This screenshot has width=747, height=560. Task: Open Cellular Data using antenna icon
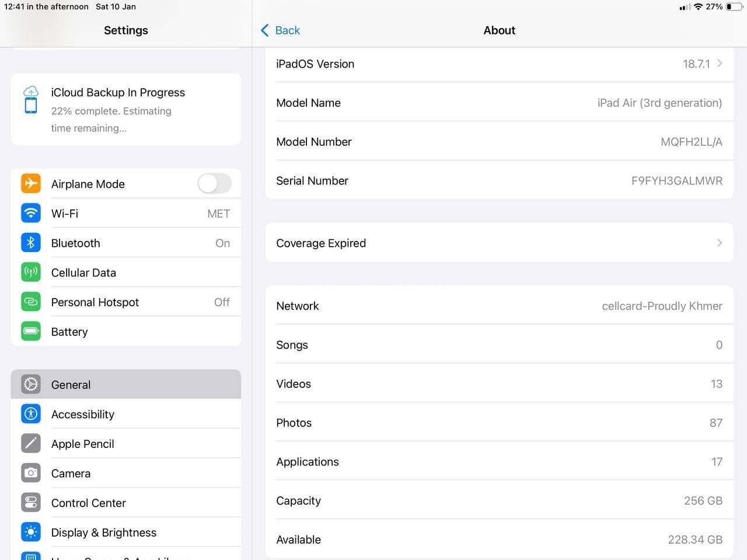point(31,272)
